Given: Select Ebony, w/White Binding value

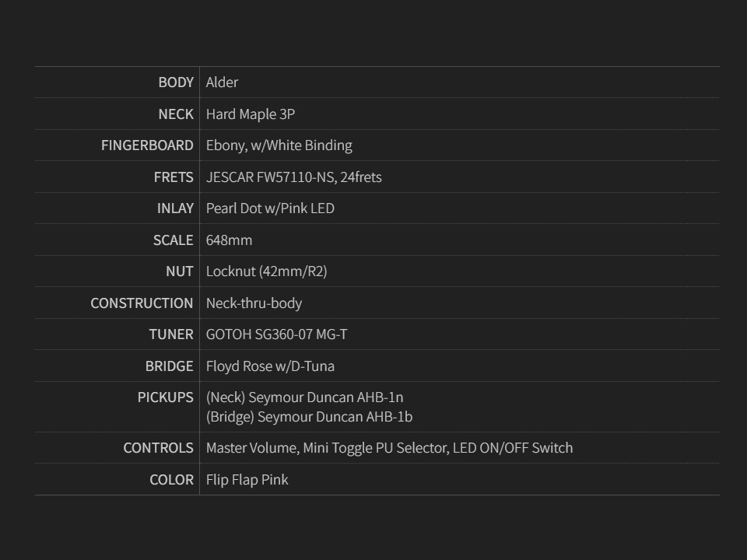Looking at the screenshot, I should [279, 145].
